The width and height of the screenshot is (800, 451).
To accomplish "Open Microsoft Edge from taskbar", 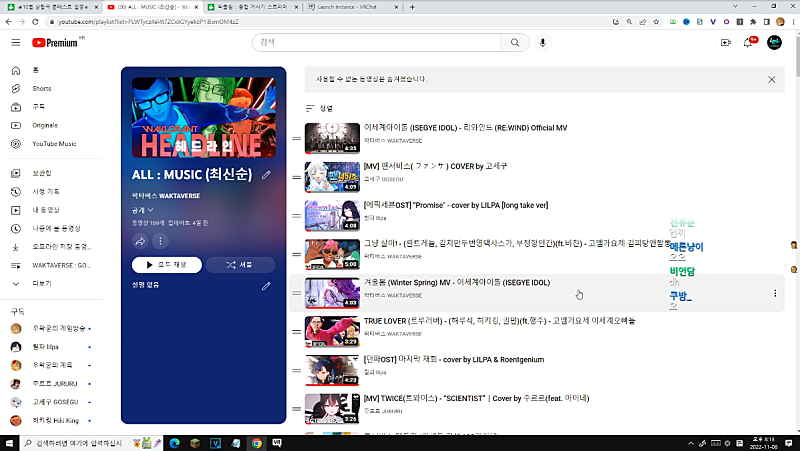I will [x=174, y=443].
